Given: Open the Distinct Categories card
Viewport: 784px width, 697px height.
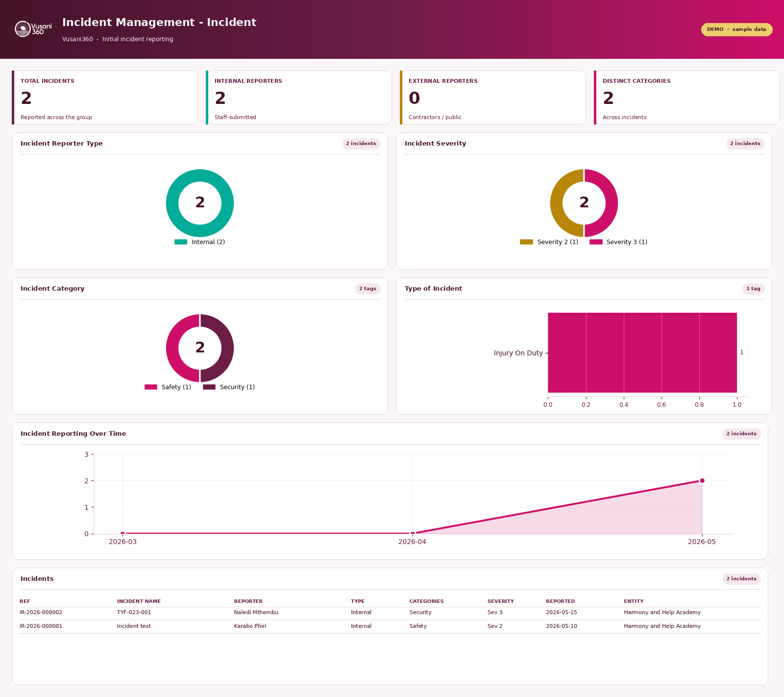Looking at the screenshot, I should 687,98.
